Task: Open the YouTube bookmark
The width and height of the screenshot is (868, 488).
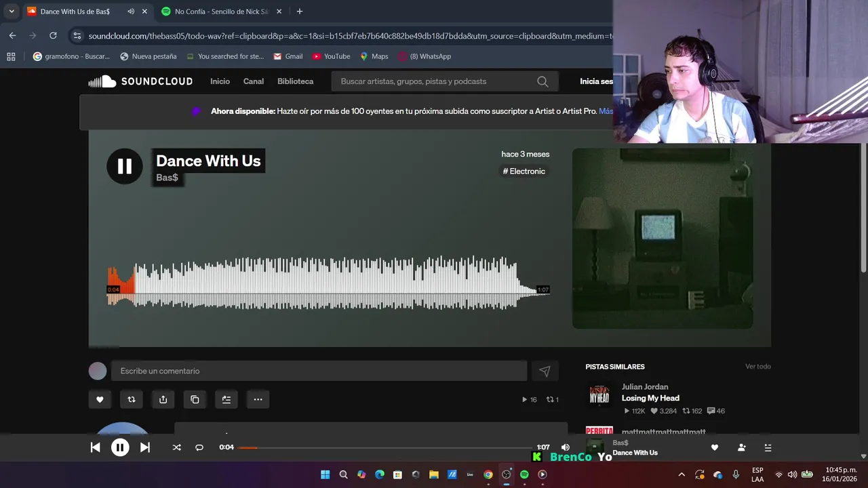Action: (331, 56)
